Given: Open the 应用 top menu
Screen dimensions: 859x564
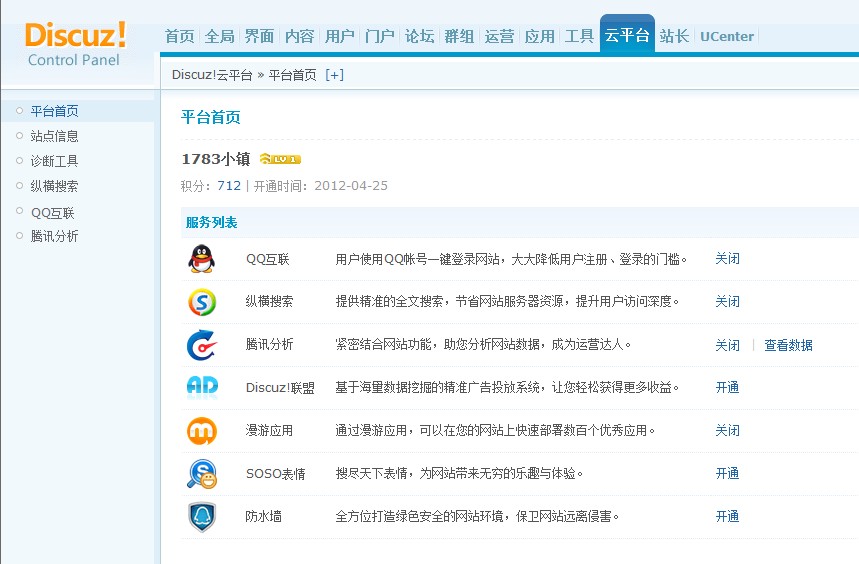Looking at the screenshot, I should tap(540, 37).
